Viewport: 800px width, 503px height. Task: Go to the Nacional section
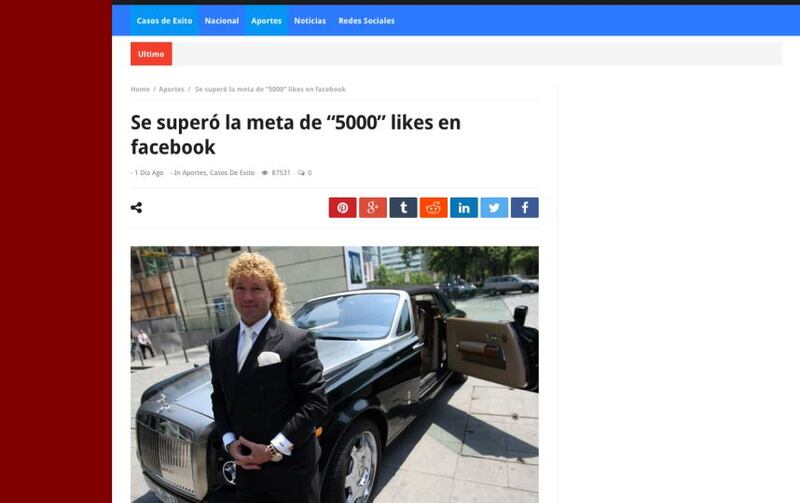(x=221, y=21)
